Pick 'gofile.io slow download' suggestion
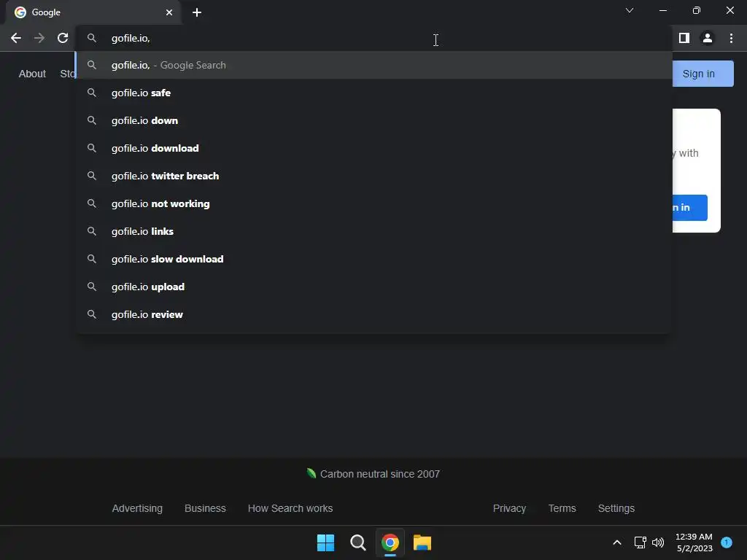 tap(373, 259)
